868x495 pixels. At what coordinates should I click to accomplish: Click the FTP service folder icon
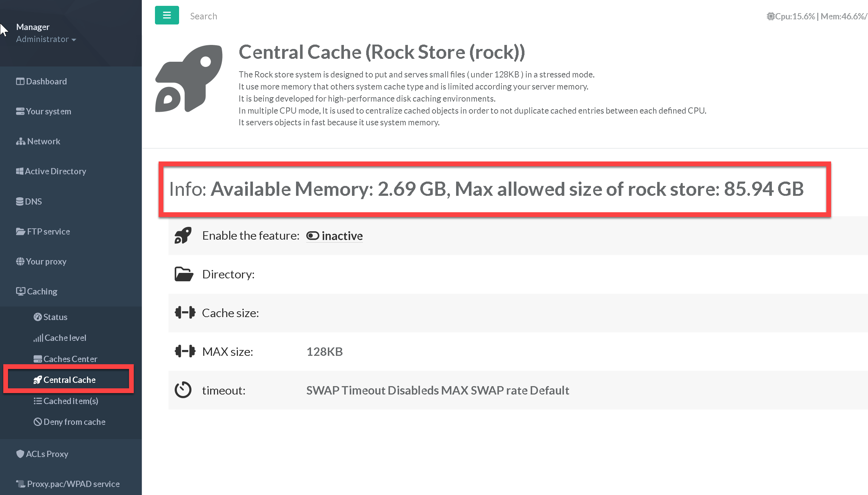[x=20, y=232]
